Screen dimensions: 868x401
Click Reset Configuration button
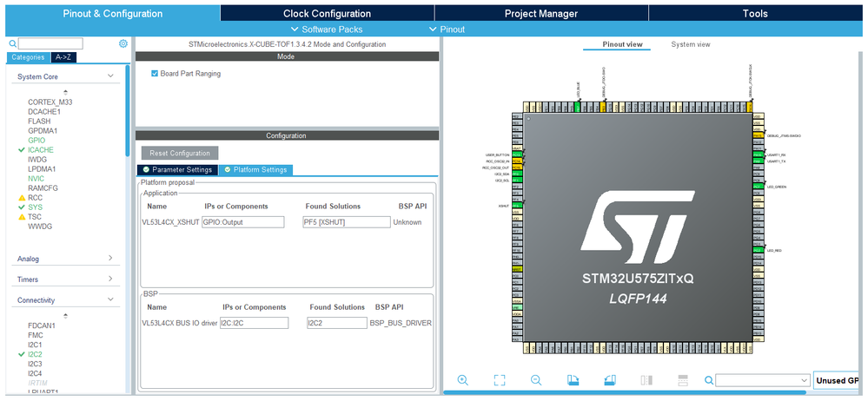pos(180,154)
